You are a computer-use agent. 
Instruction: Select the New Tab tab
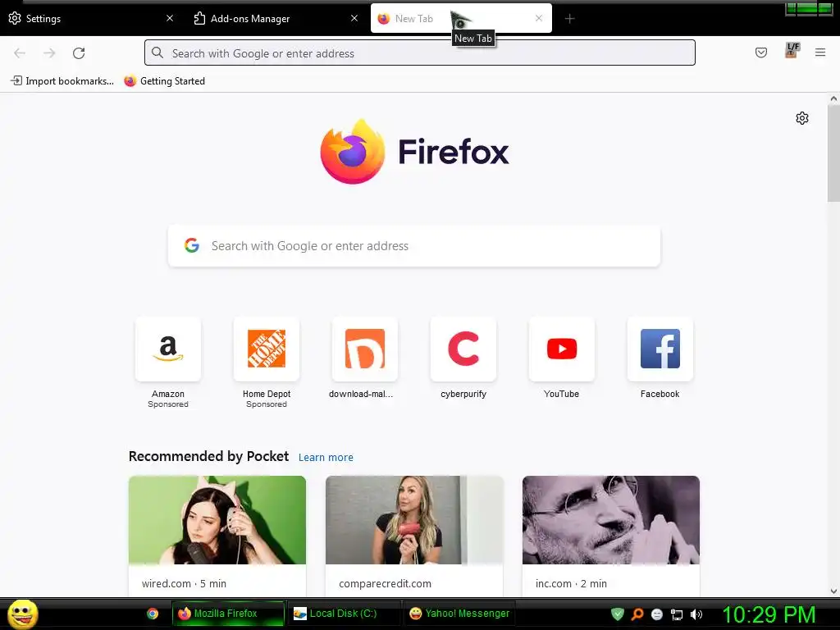coord(461,18)
